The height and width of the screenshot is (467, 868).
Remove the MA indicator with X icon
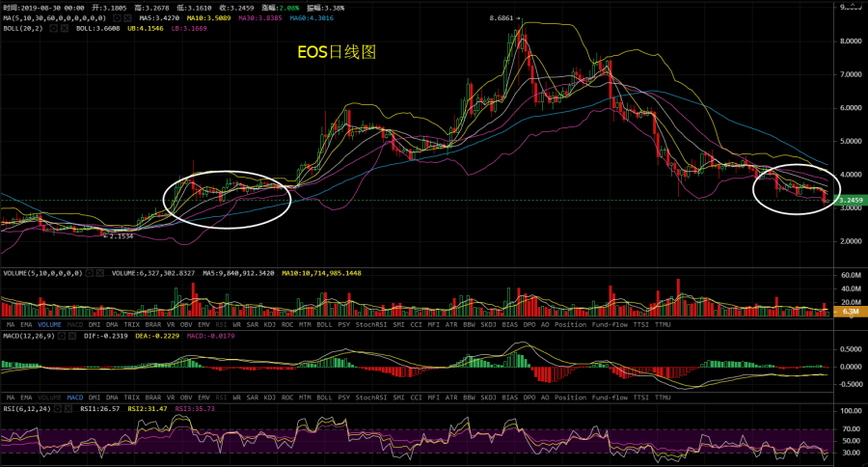click(x=128, y=18)
